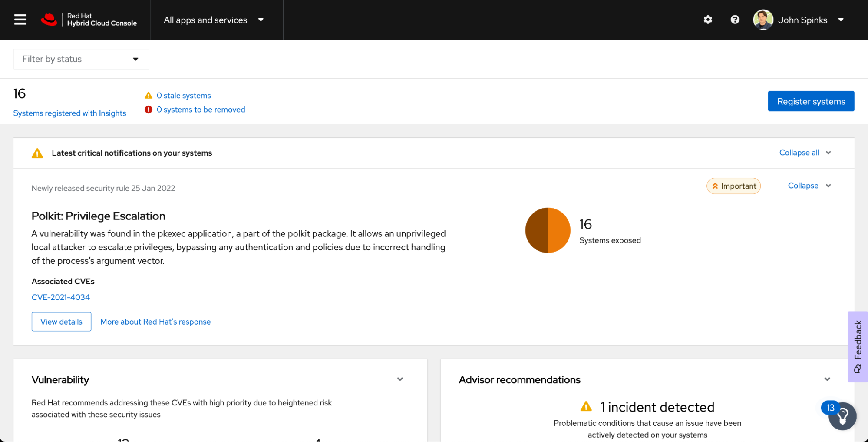This screenshot has width=868, height=442.
Task: Click the systems exposed pie chart
Action: point(548,230)
